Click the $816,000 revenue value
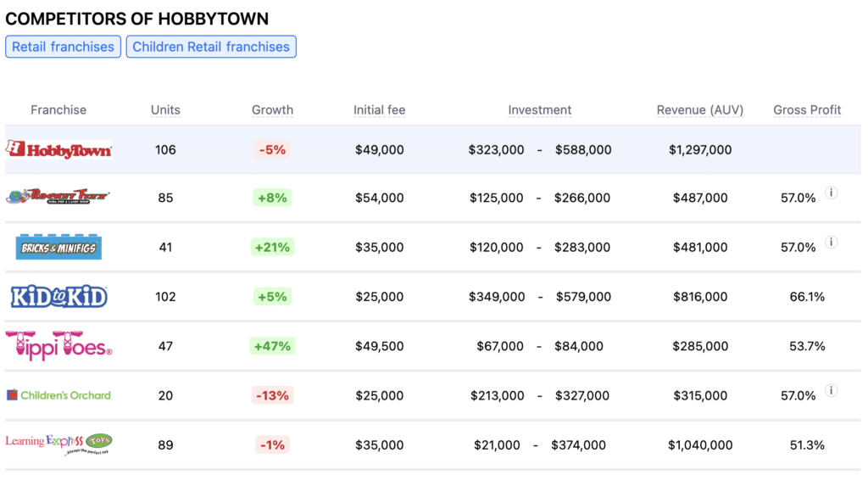 [700, 297]
